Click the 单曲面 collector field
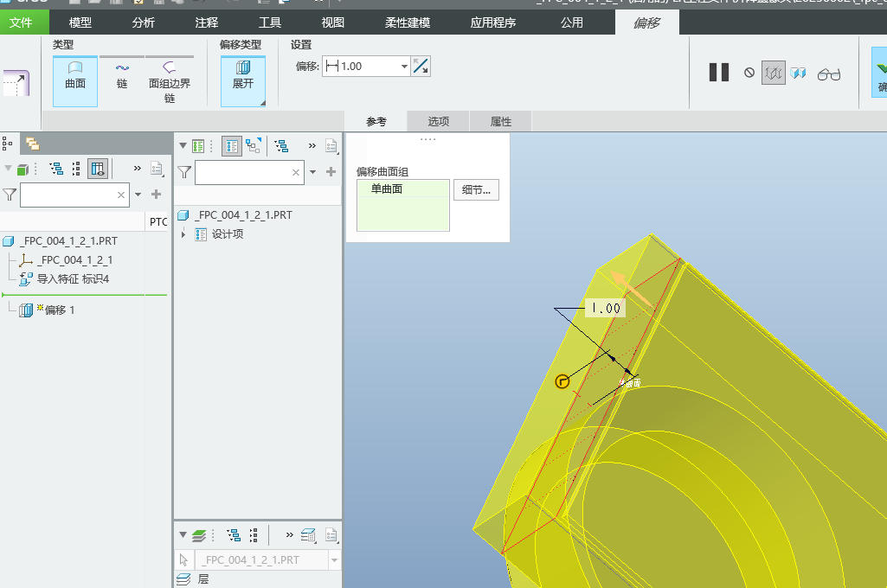The image size is (887, 588). coord(403,205)
